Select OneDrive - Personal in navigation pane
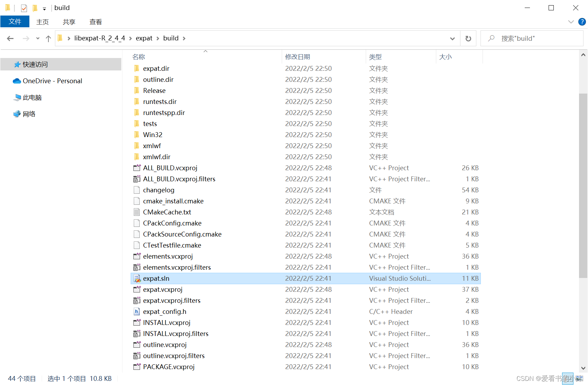 tap(53, 81)
